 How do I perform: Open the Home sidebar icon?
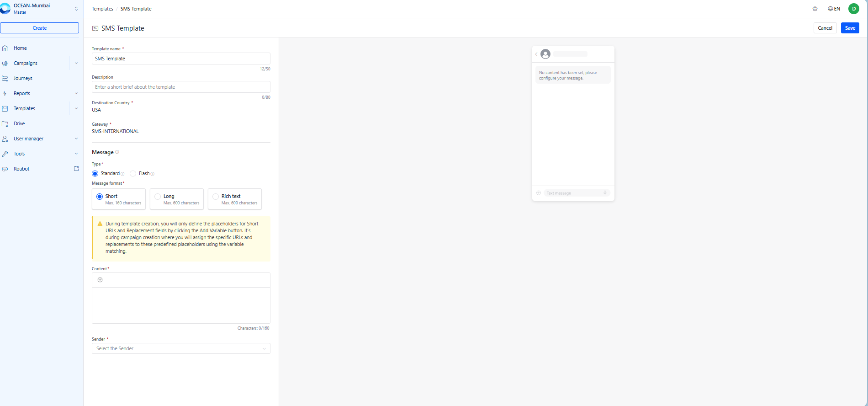(5, 48)
